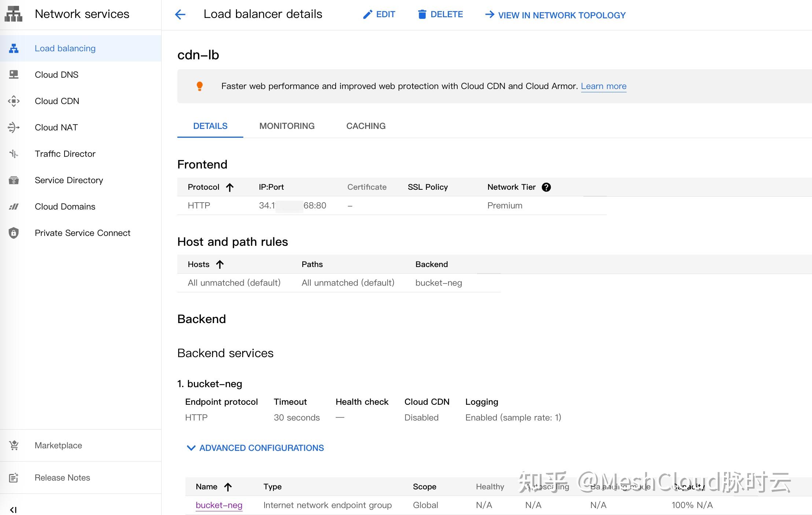Click the Learn more link
Image resolution: width=812 pixels, height=515 pixels.
tap(604, 86)
